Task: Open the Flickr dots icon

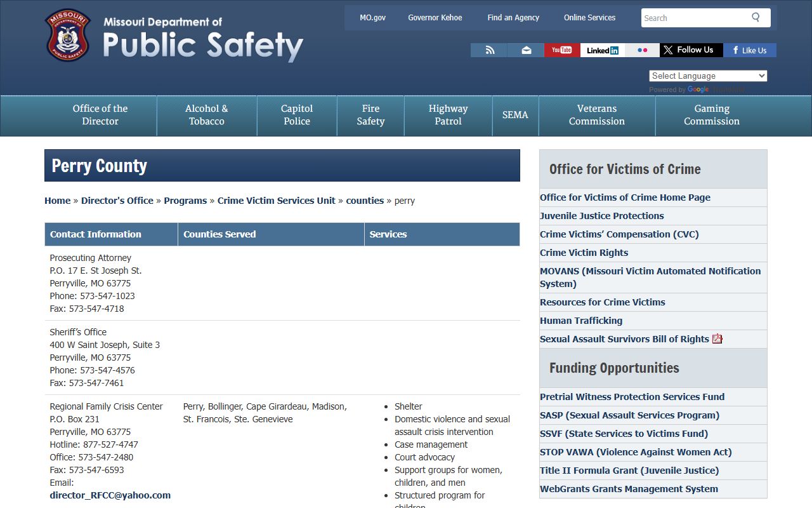Action: [x=642, y=50]
